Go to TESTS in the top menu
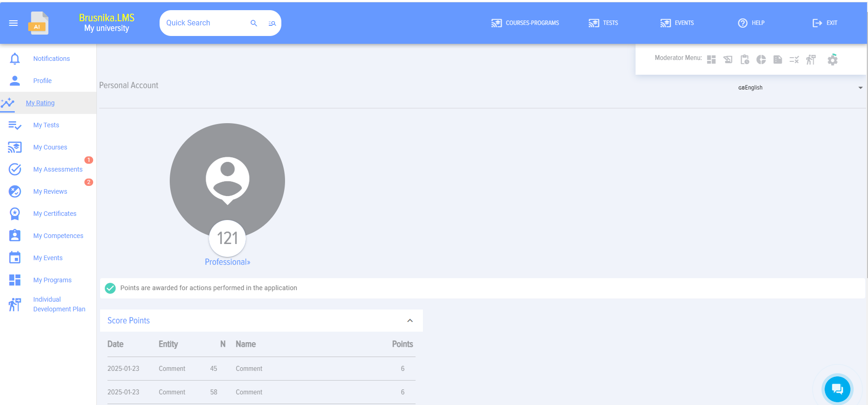This screenshot has width=868, height=405. pyautogui.click(x=603, y=23)
